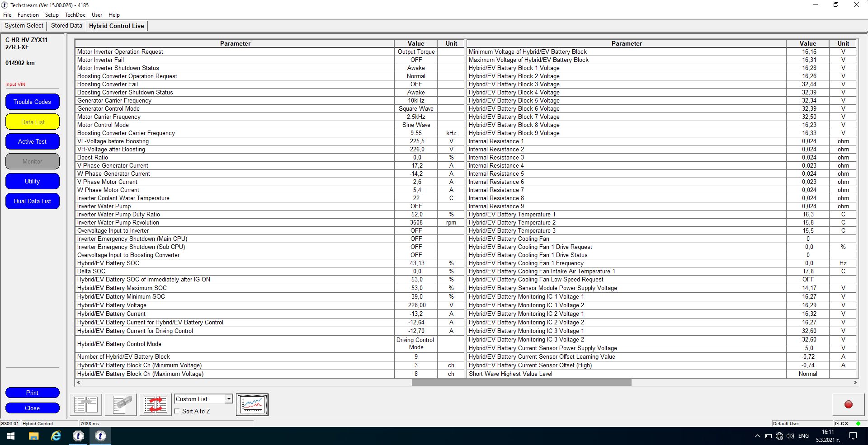The width and height of the screenshot is (868, 445).
Task: Click the Input VIN link
Action: pos(15,84)
